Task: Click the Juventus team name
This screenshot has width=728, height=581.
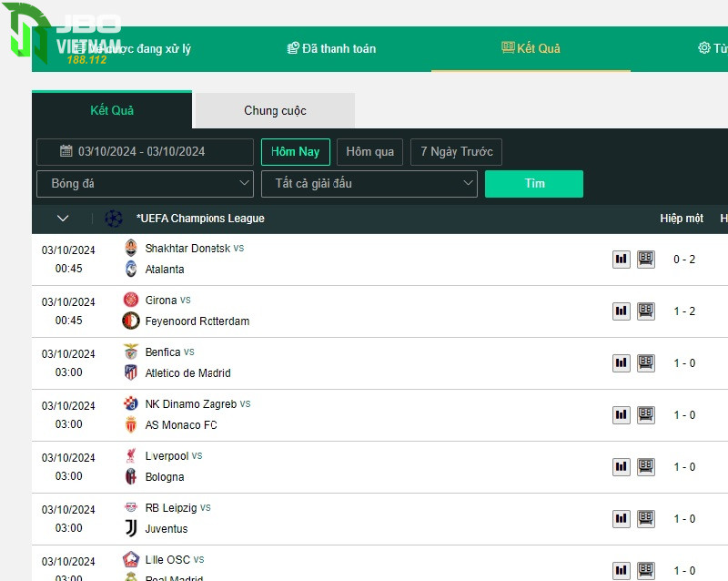Action: 167,529
